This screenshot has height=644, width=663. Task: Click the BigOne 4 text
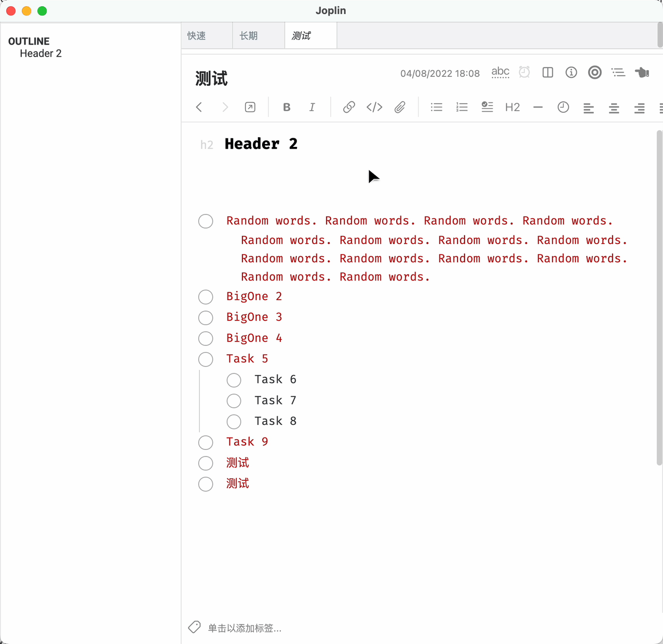coord(254,338)
